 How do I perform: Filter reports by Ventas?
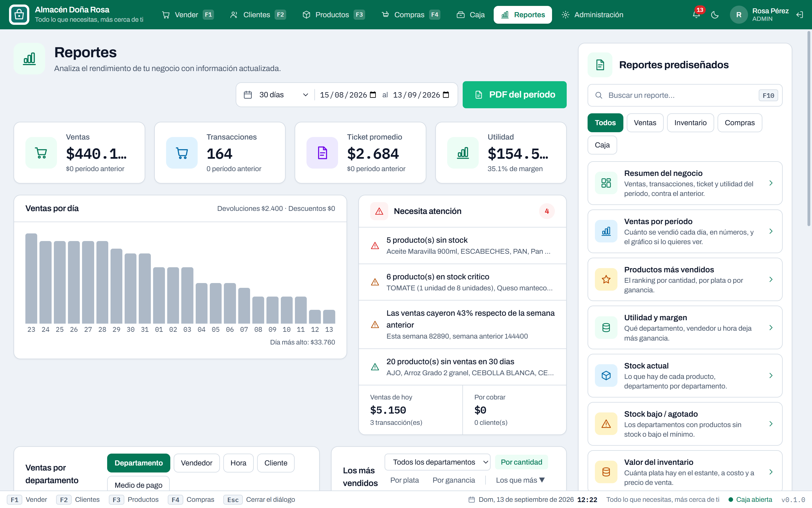click(x=645, y=123)
